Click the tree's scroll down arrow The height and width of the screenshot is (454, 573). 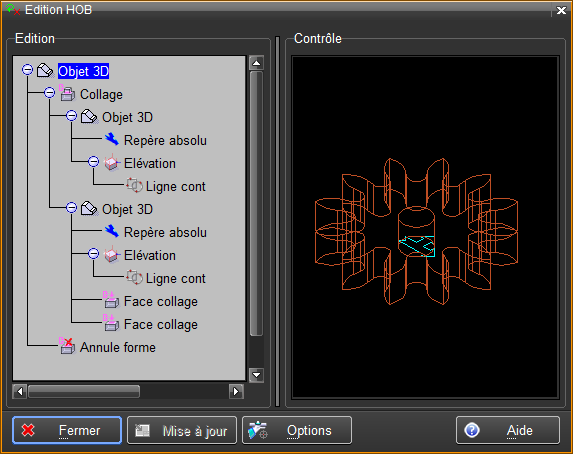257,375
